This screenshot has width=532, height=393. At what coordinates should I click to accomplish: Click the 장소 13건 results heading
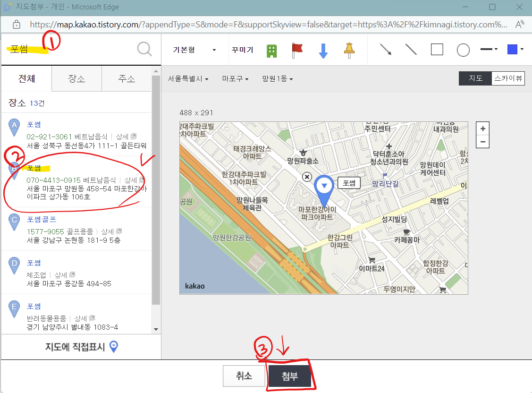point(26,103)
